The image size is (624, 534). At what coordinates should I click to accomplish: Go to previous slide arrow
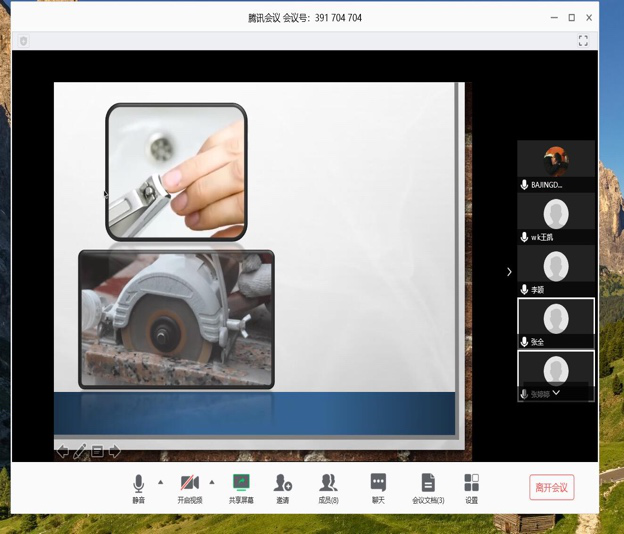click(63, 452)
